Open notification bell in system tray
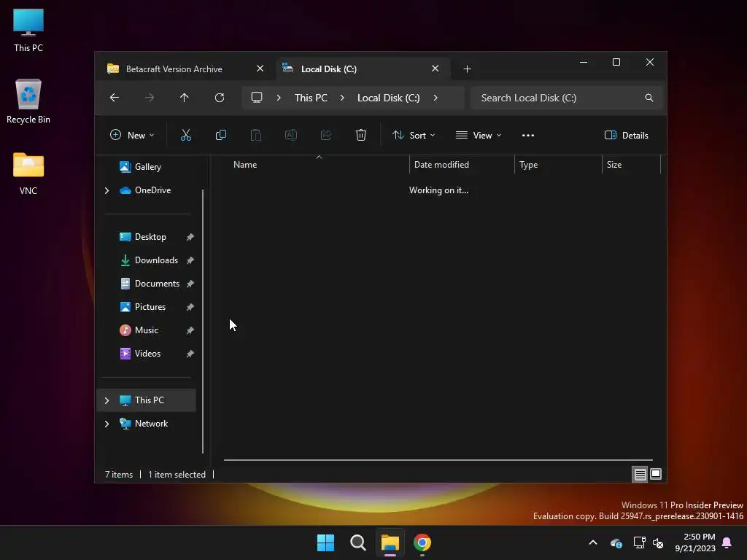Image resolution: width=747 pixels, height=560 pixels. 727,542
